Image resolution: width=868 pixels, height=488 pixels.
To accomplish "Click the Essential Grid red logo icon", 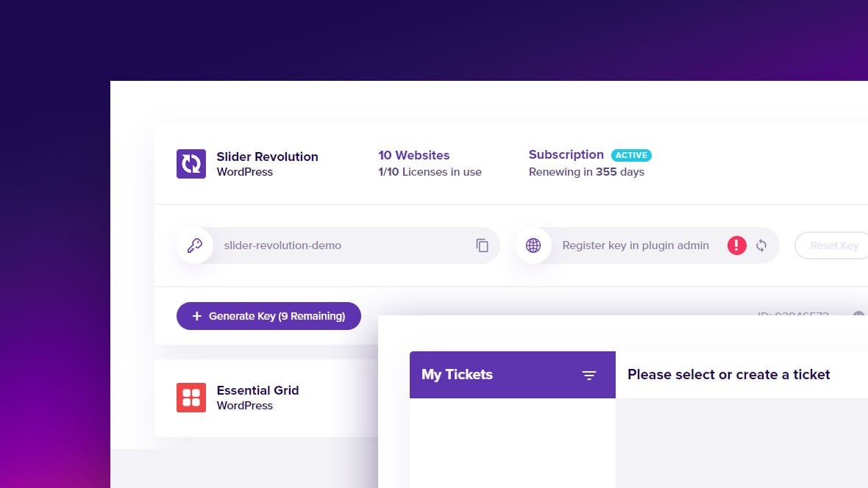I will [191, 398].
